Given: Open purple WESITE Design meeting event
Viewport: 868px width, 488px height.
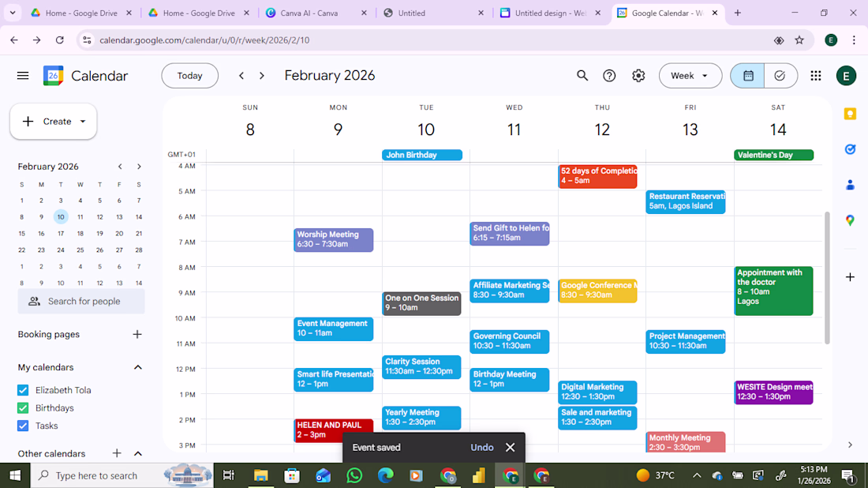Looking at the screenshot, I should [x=773, y=392].
